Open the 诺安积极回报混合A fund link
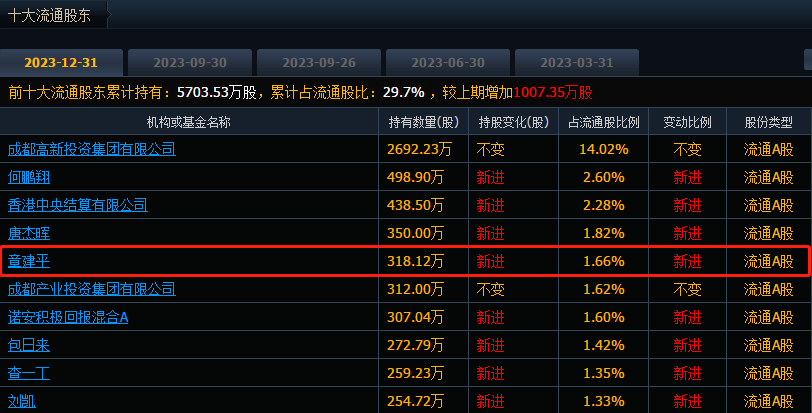Screen dimensions: 812x413 pos(68,317)
